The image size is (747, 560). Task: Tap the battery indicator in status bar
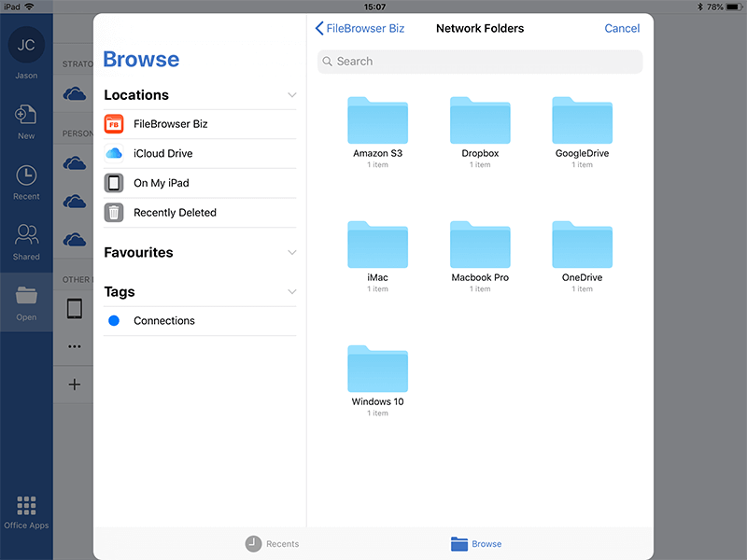pyautogui.click(x=734, y=7)
